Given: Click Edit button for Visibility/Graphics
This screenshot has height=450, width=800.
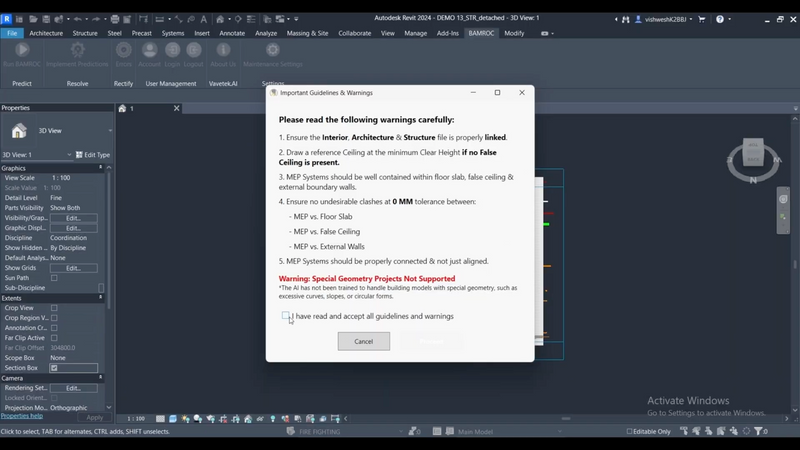Looking at the screenshot, I should 73,218.
